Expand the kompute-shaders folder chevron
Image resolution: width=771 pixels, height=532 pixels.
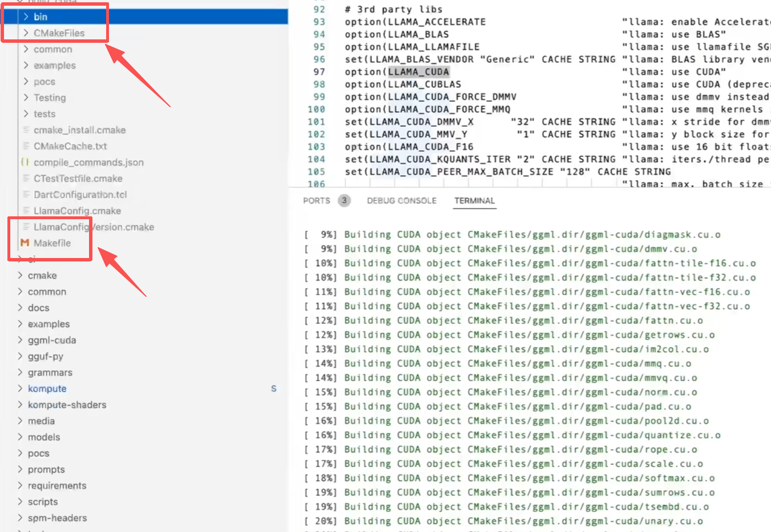click(x=20, y=405)
